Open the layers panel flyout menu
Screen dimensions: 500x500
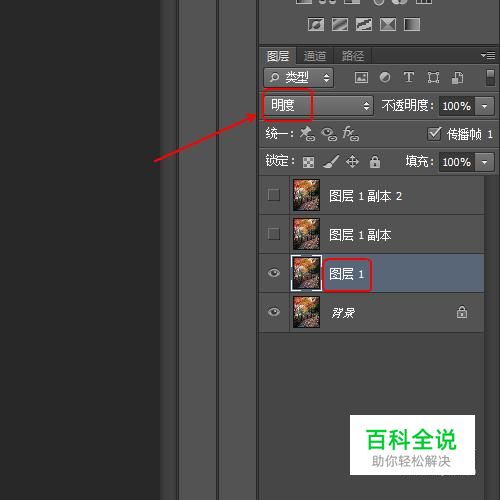pyautogui.click(x=488, y=55)
